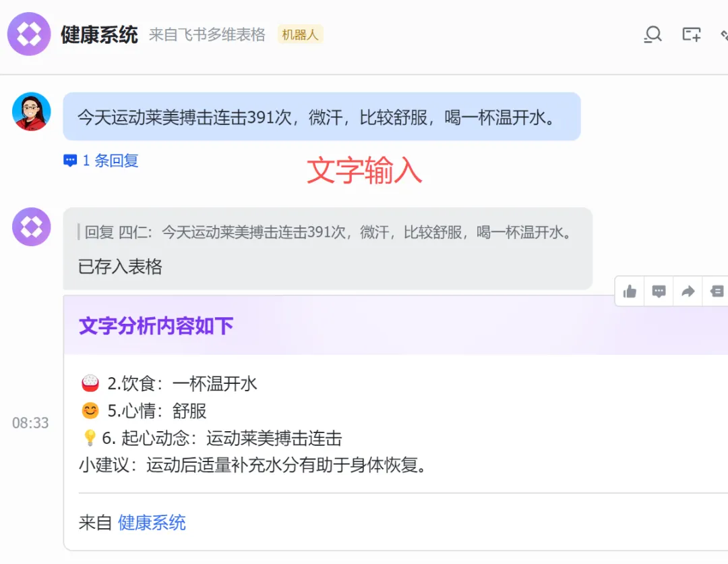Image resolution: width=728 pixels, height=564 pixels.
Task: Click the 来自飞书多维表格 subtitle
Action: (207, 34)
